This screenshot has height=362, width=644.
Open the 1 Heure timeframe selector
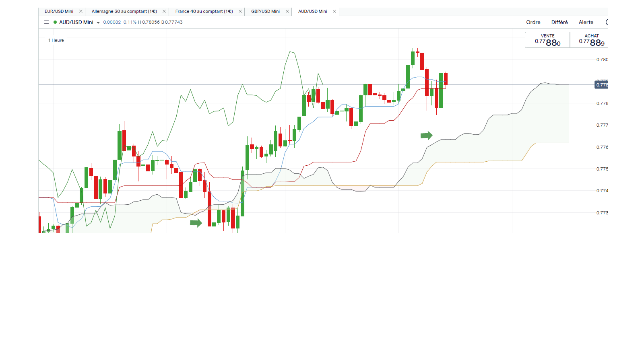point(56,40)
